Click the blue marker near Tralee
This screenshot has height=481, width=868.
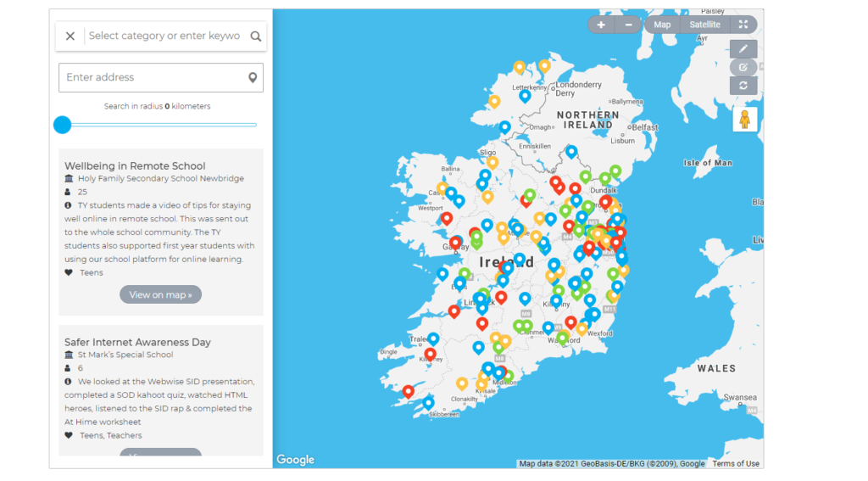click(x=433, y=338)
